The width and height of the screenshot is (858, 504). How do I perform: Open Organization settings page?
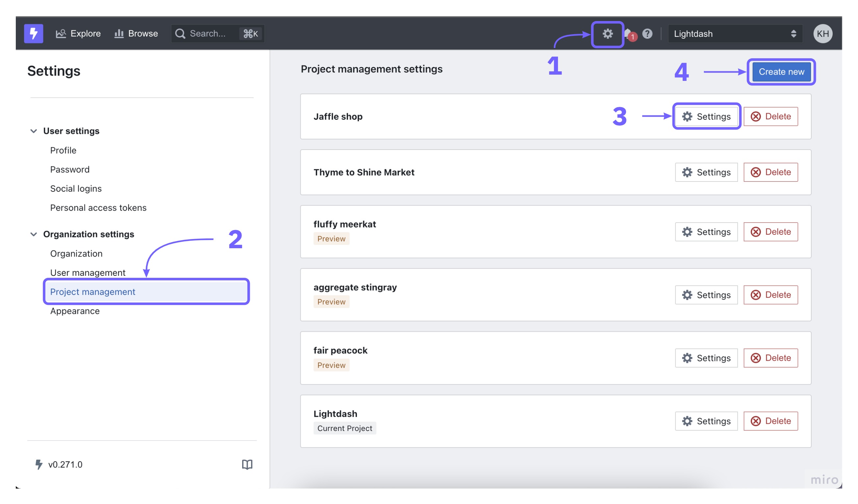click(76, 253)
